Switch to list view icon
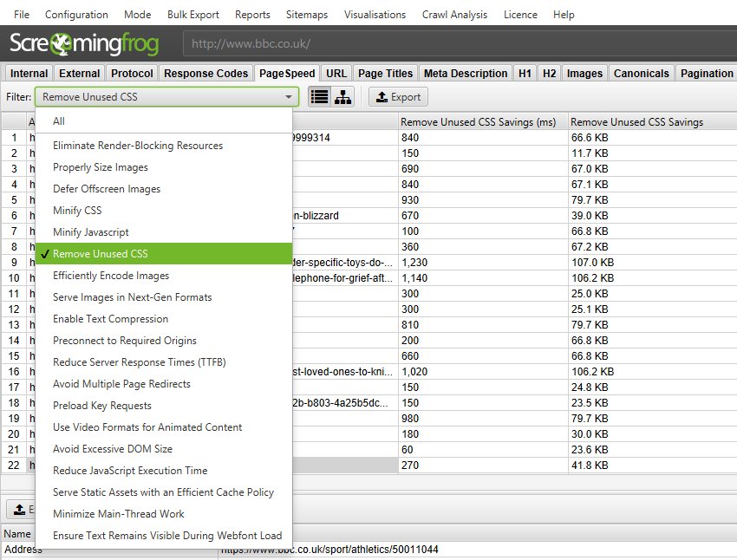Screen dimensions: 737x560 tap(320, 97)
